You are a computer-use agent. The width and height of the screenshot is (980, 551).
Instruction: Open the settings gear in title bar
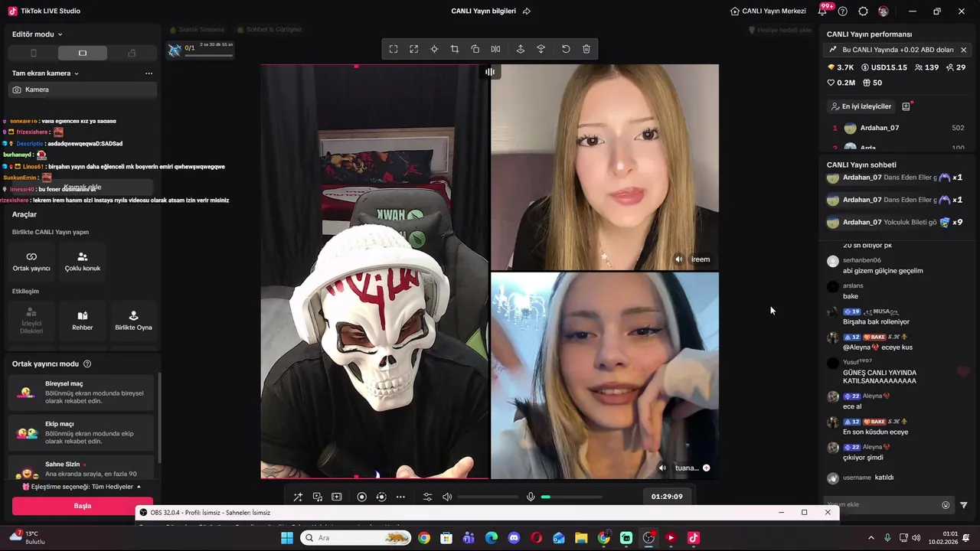tap(863, 11)
